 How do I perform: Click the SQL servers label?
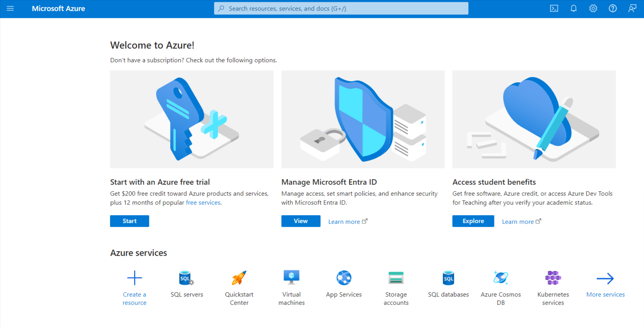point(187,295)
